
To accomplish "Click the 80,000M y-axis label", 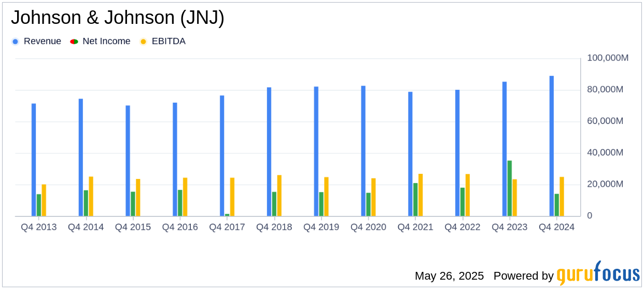I will pos(605,90).
